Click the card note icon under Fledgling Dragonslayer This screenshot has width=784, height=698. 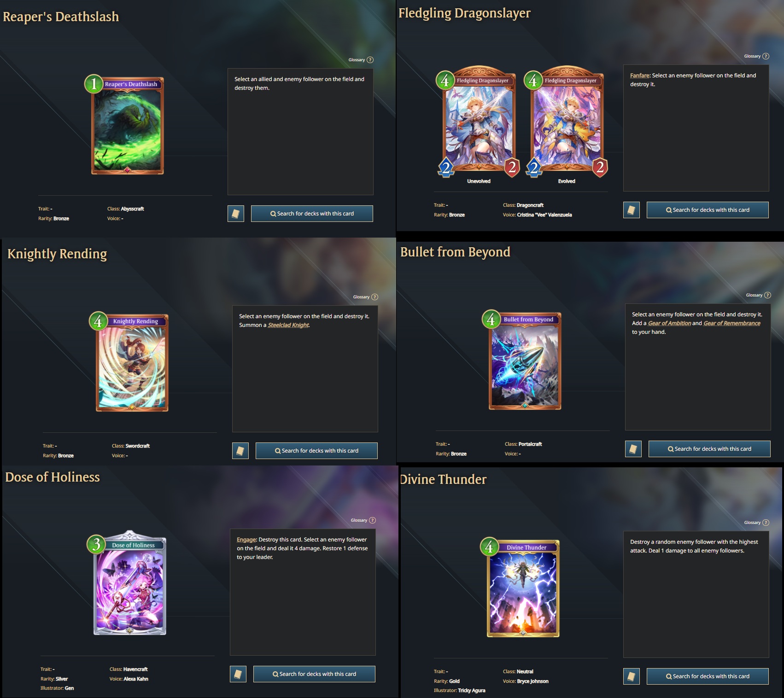[x=632, y=210]
